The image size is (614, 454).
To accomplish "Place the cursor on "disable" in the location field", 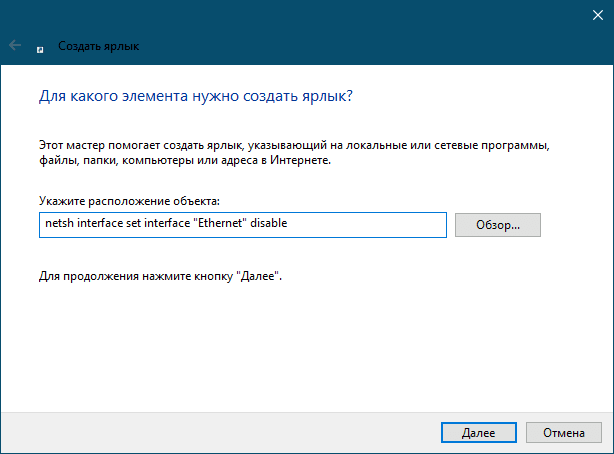I will pos(269,223).
